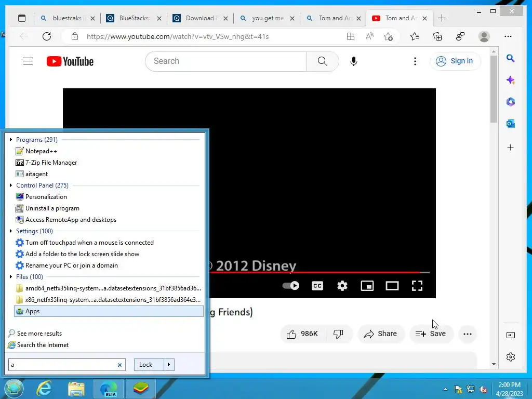The height and width of the screenshot is (399, 532).
Task: Open more actions menu below video
Action: 468,334
